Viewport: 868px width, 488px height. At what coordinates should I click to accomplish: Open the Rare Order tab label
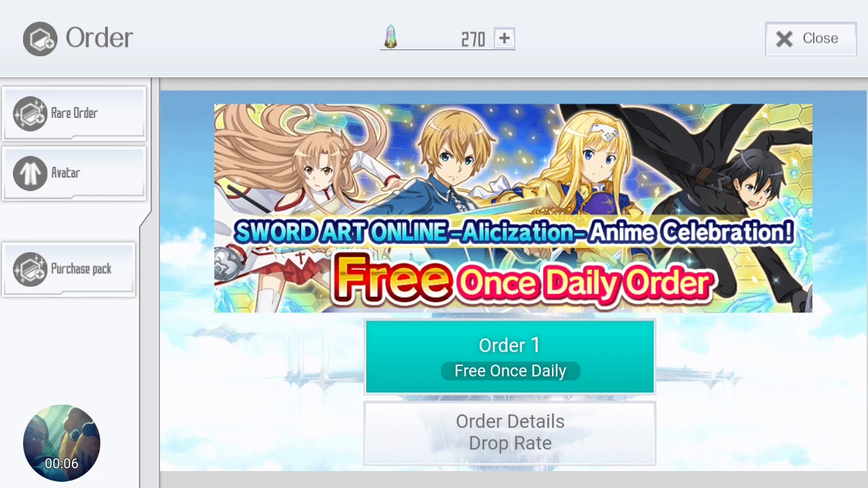[x=75, y=113]
